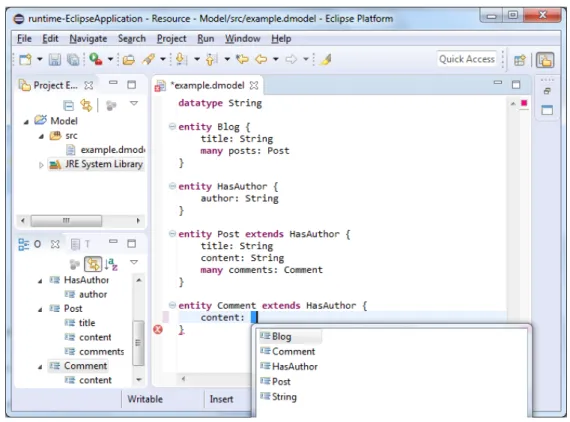The width and height of the screenshot is (570, 422).
Task: Navigate forward with grey right arrow
Action: [x=291, y=59]
